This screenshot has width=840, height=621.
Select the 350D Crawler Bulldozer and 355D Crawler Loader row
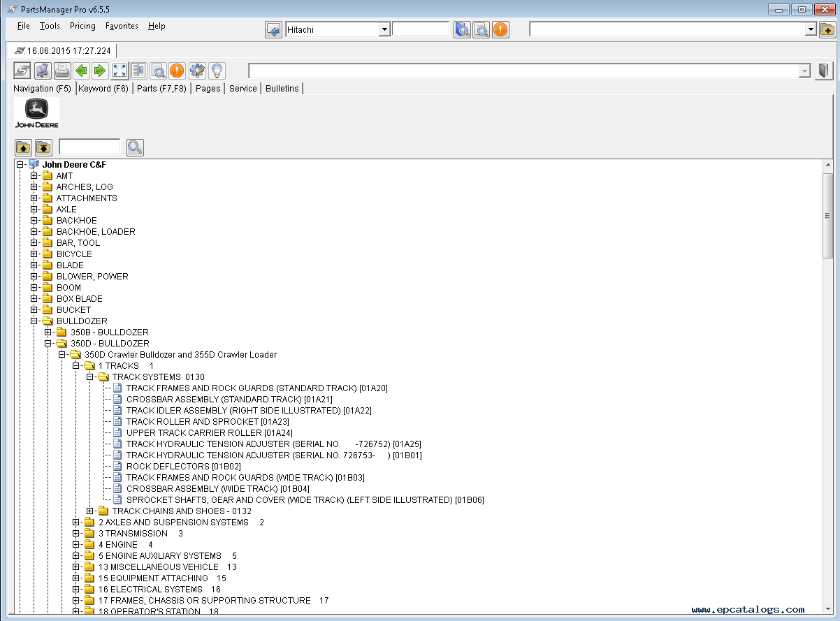pyautogui.click(x=180, y=355)
